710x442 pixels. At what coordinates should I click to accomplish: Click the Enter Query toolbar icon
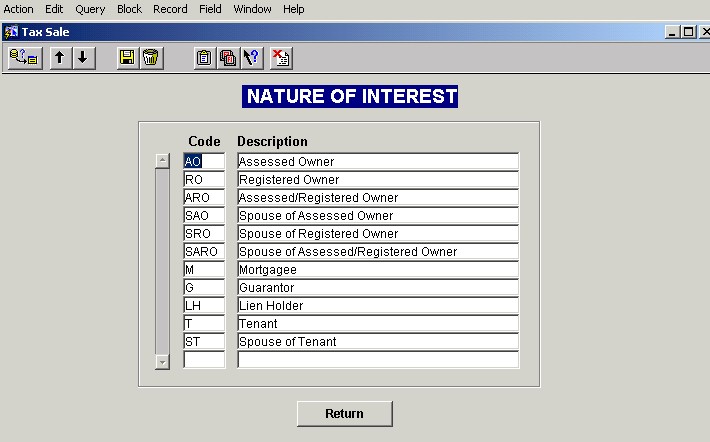pos(25,58)
